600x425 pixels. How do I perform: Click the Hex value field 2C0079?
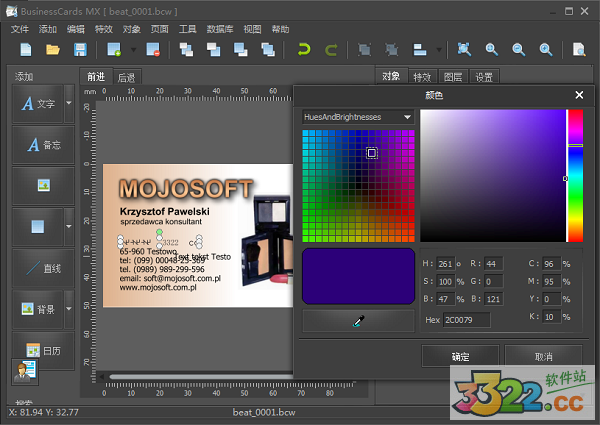(466, 320)
